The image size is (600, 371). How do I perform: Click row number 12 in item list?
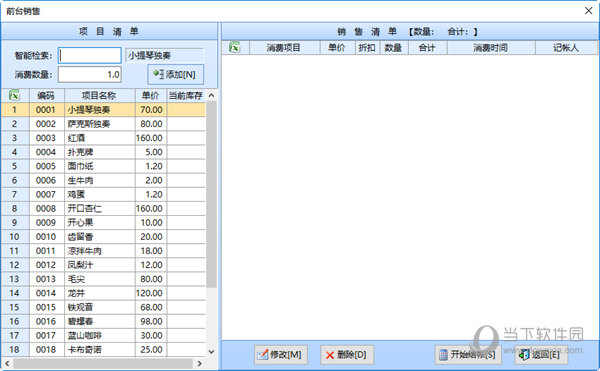coord(15,265)
